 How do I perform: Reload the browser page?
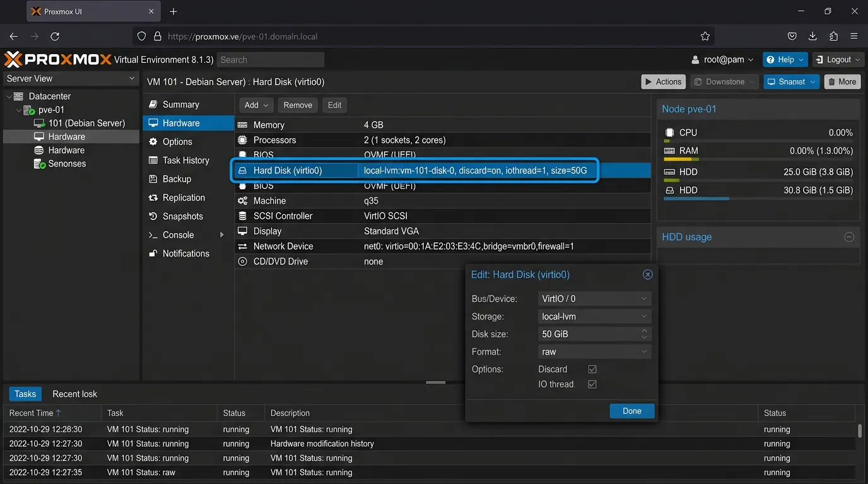click(x=55, y=37)
